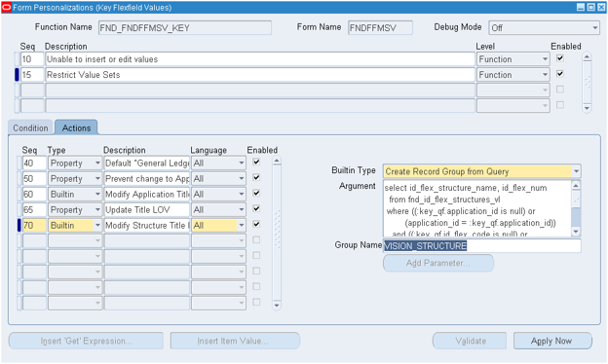Open Language dropdown for action seq 70
Screen dimensions: 608x364
click(x=242, y=226)
